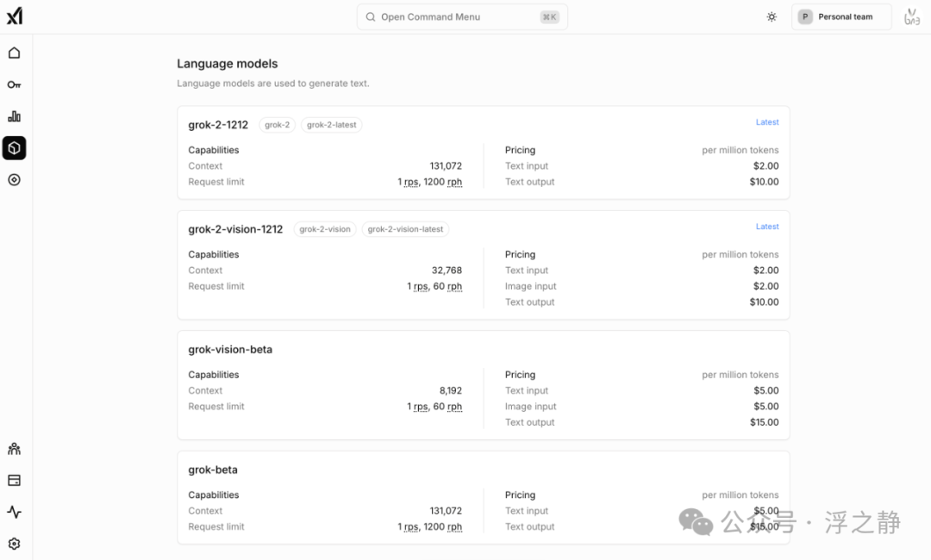Click the Latest label on grok-2-1212

[767, 122]
